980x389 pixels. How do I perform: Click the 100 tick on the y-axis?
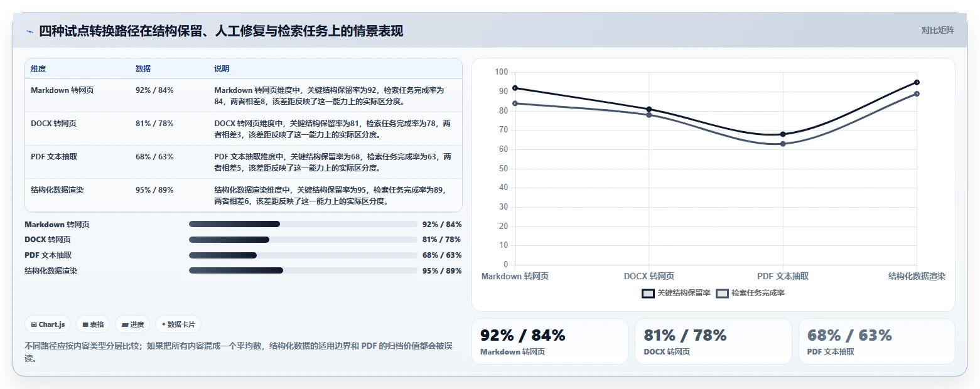tap(501, 72)
